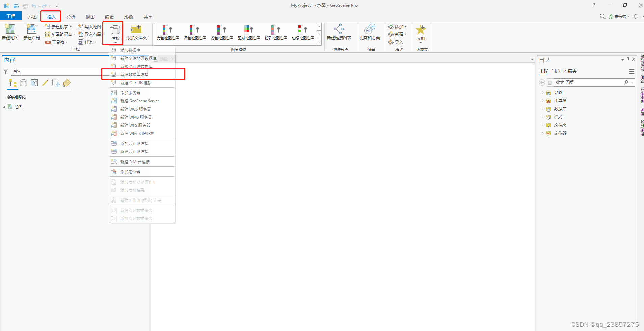
Task: Click the search magnifier icon in title area
Action: [602, 16]
